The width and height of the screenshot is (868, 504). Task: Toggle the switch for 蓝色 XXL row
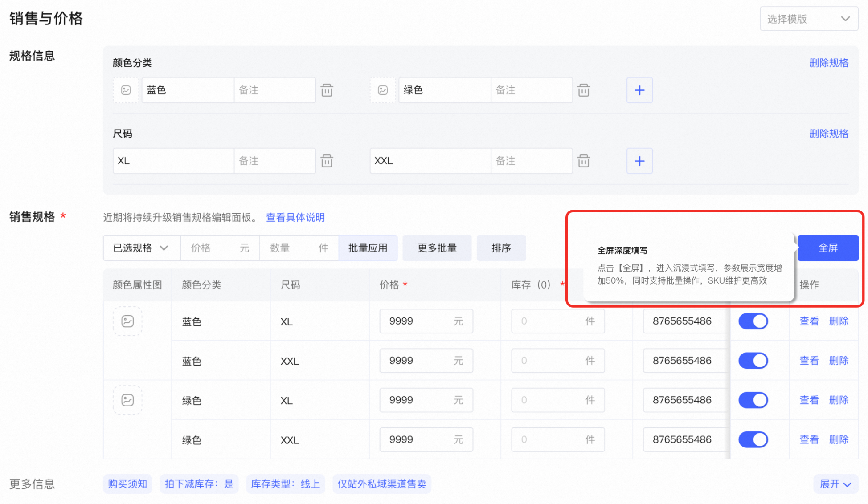coord(753,361)
